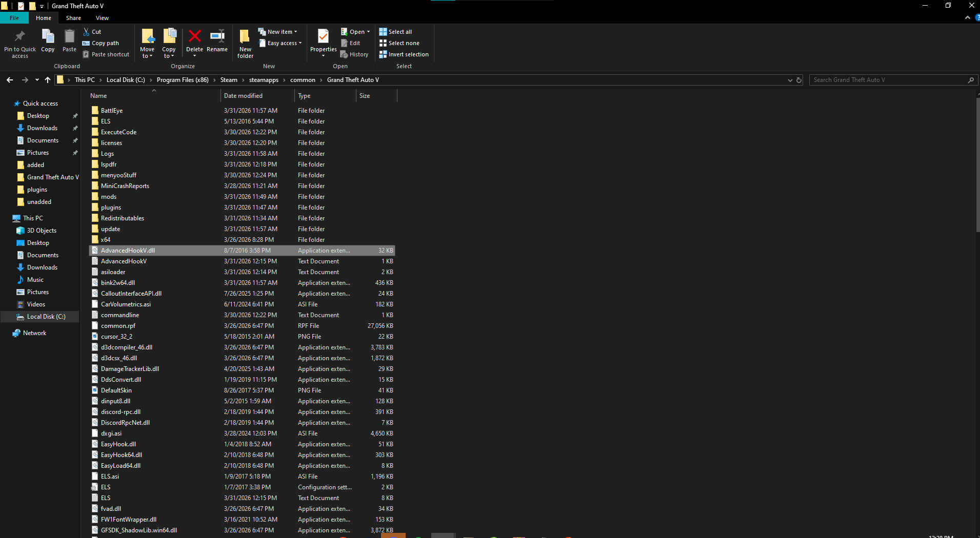Create a New folder from ribbon
Screen dimensions: 980x538
click(x=245, y=43)
